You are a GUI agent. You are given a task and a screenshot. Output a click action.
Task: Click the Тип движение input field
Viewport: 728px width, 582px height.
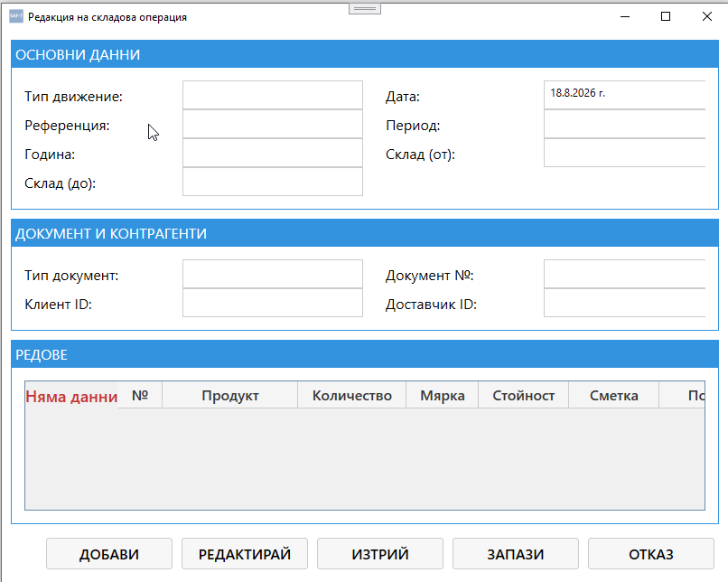coord(273,95)
